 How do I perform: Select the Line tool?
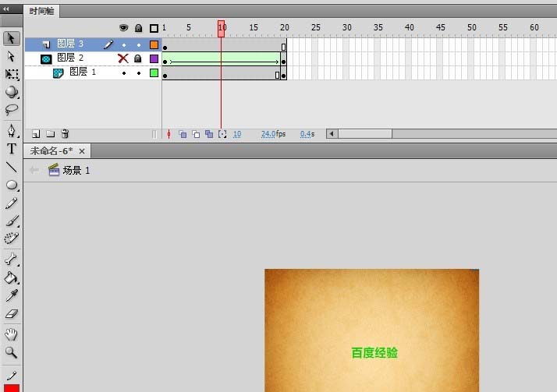click(x=12, y=167)
